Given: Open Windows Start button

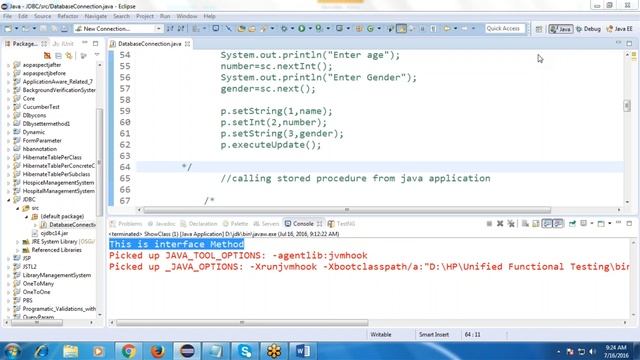Looking at the screenshot, I should click(x=12, y=351).
